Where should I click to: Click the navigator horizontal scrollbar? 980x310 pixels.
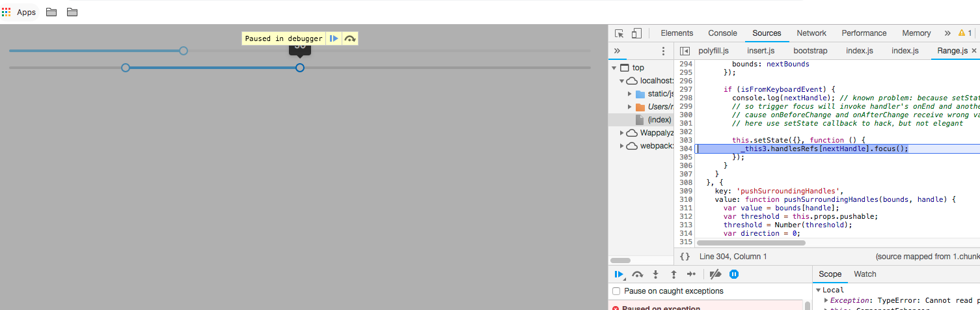click(620, 261)
